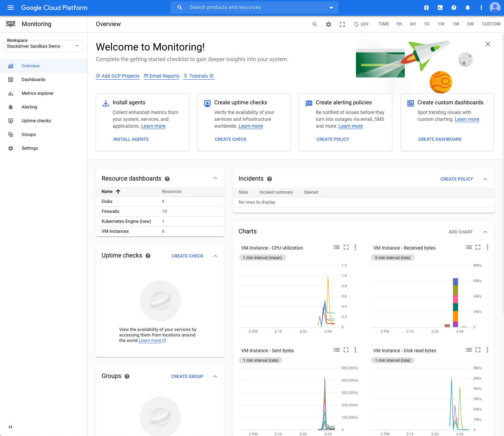Click the INSTALL AGENTS button
This screenshot has height=436, width=504.
coord(131,139)
